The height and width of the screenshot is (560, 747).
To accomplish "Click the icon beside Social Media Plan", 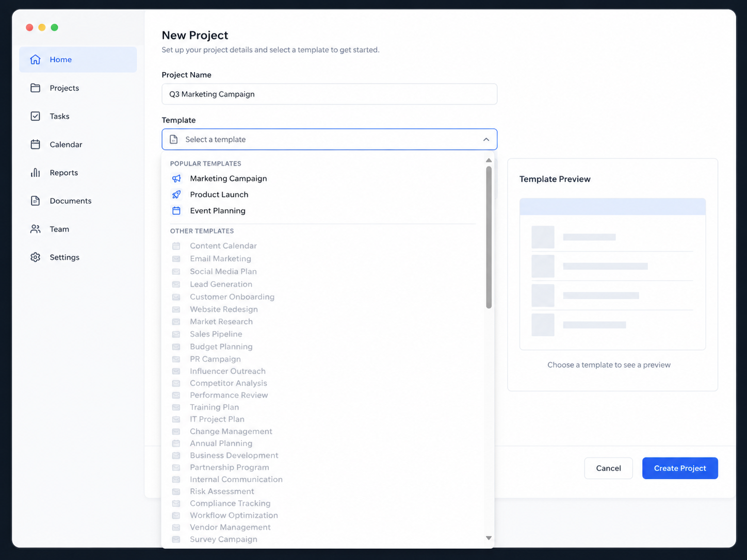I will pyautogui.click(x=176, y=272).
